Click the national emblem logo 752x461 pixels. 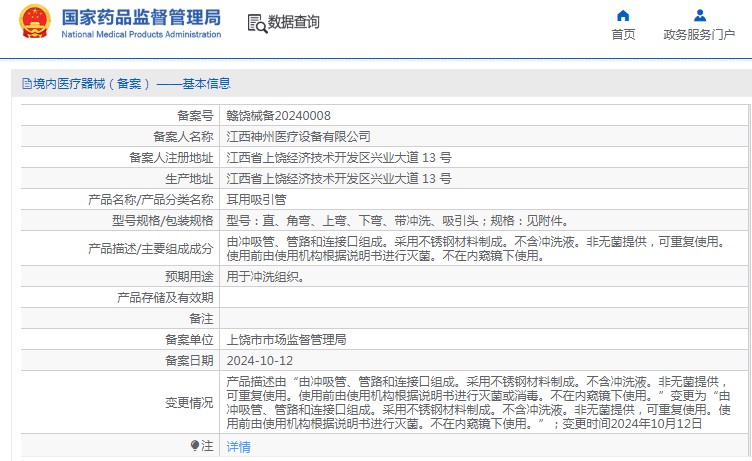point(35,22)
